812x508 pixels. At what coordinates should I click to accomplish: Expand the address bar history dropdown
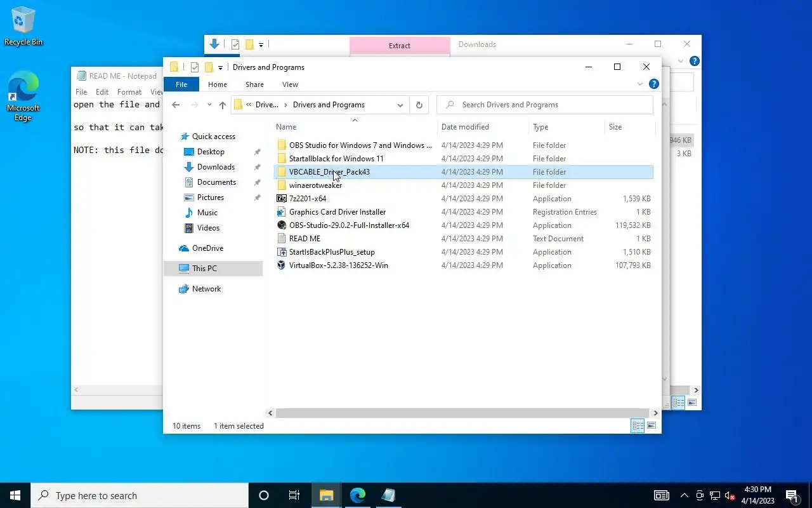(400, 105)
